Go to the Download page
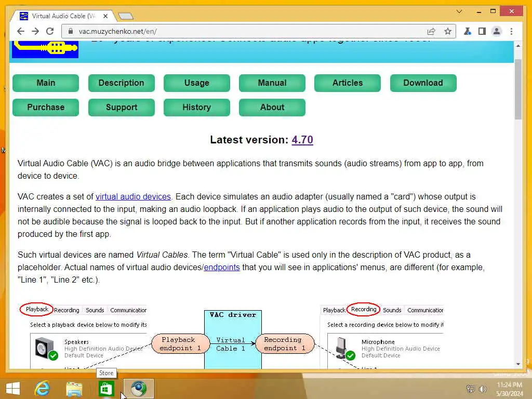This screenshot has width=532, height=399. point(423,83)
